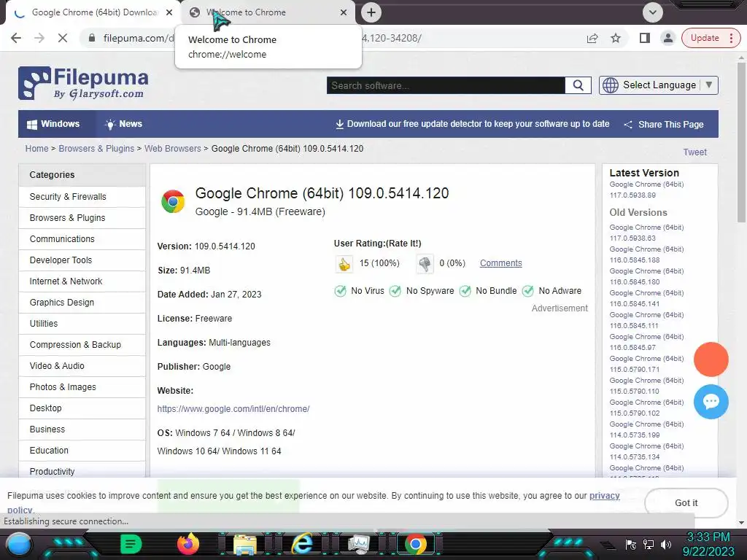Select Photos & Images category
The width and height of the screenshot is (747, 560).
(82, 386)
